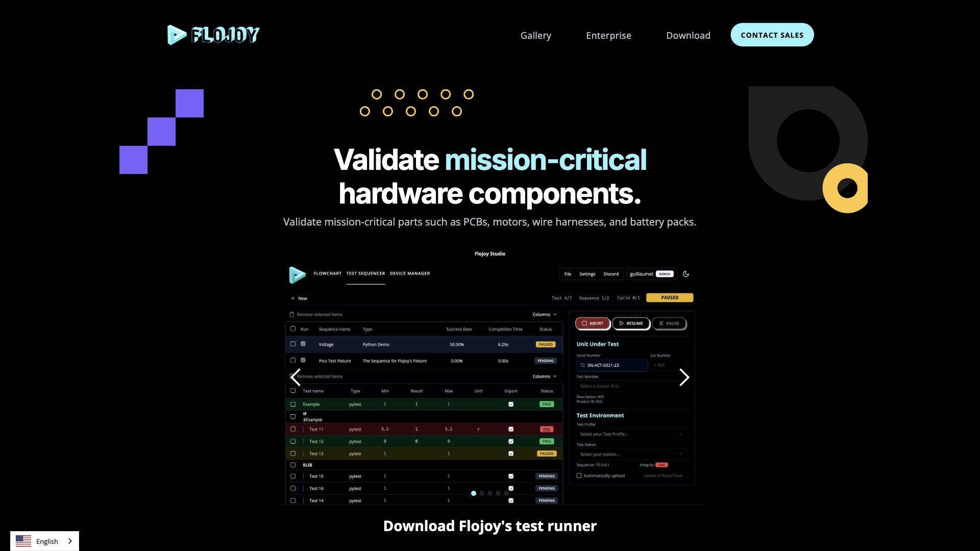Click the FLOWCHART tab icon
Viewport: 980px width, 551px height.
pyautogui.click(x=328, y=273)
